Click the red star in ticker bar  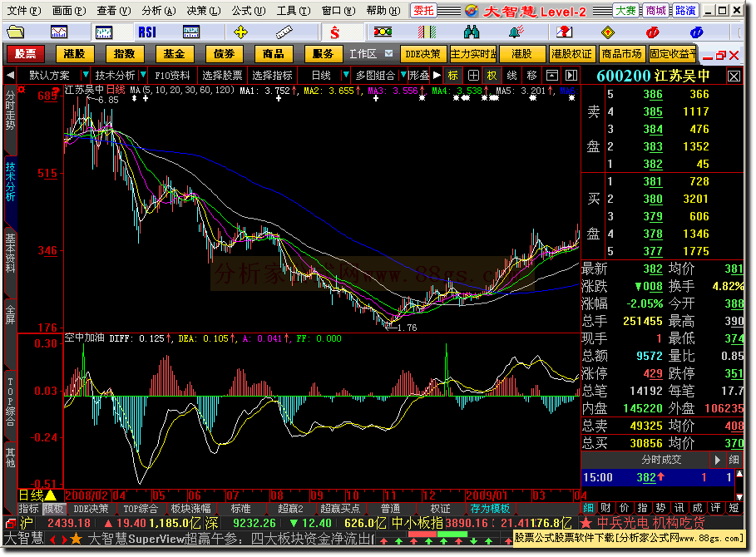[586, 523]
